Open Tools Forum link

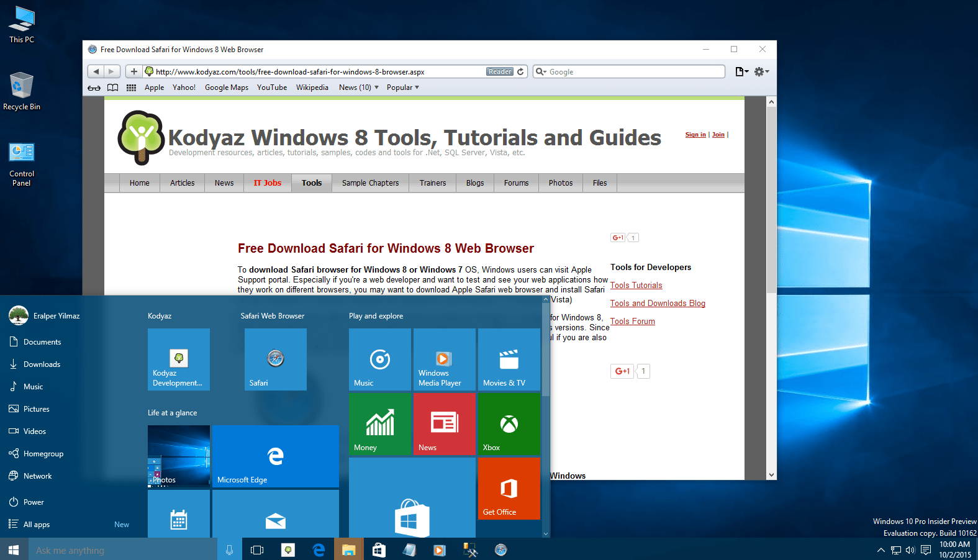coord(632,322)
